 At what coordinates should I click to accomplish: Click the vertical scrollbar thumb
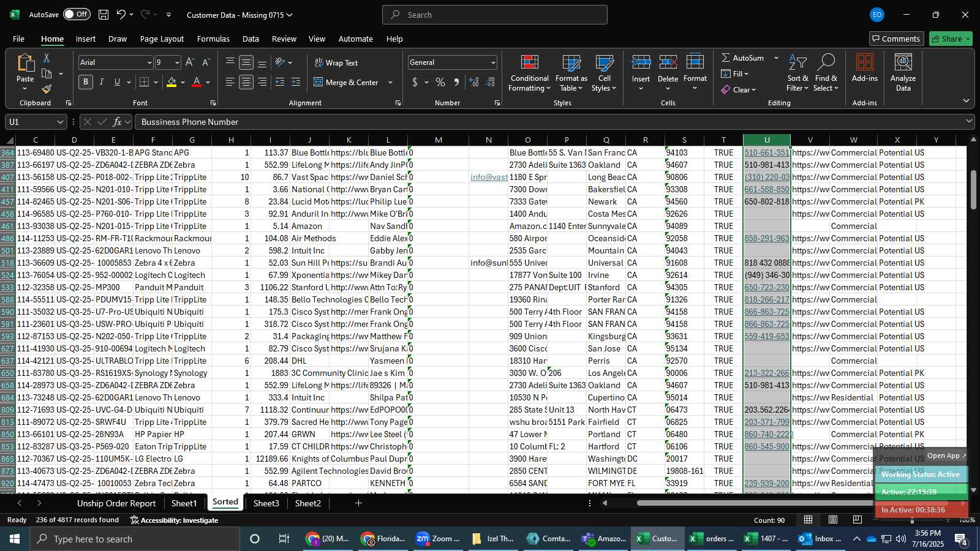click(973, 190)
